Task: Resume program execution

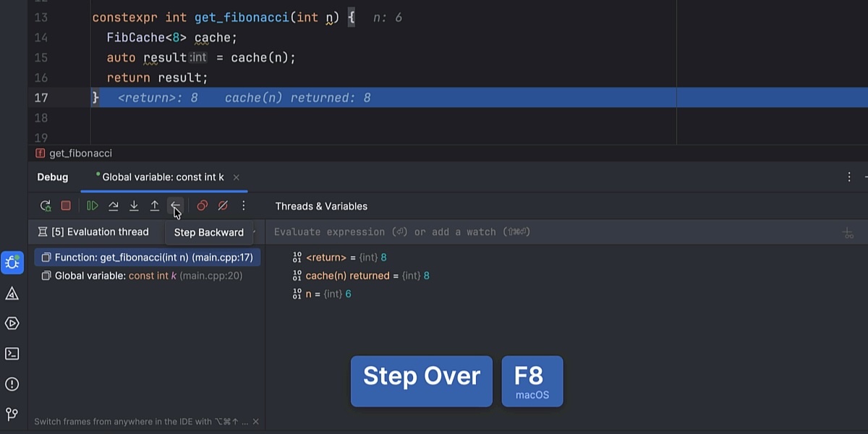Action: (93, 206)
